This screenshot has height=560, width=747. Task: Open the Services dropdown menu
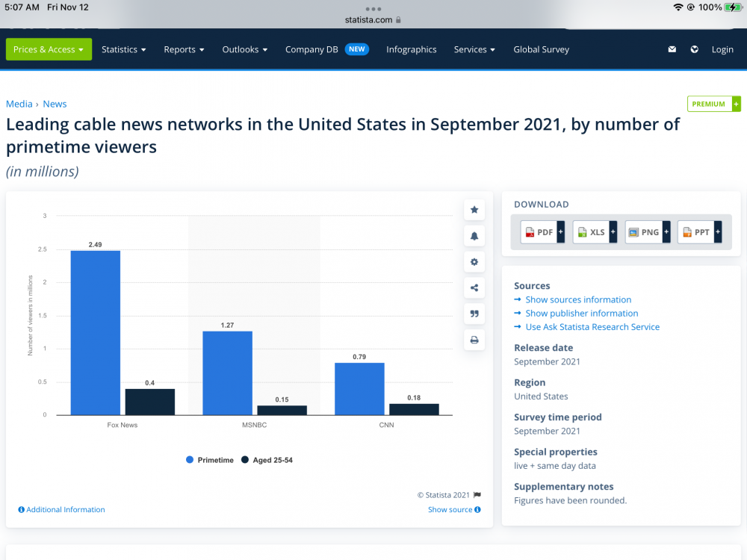474,49
